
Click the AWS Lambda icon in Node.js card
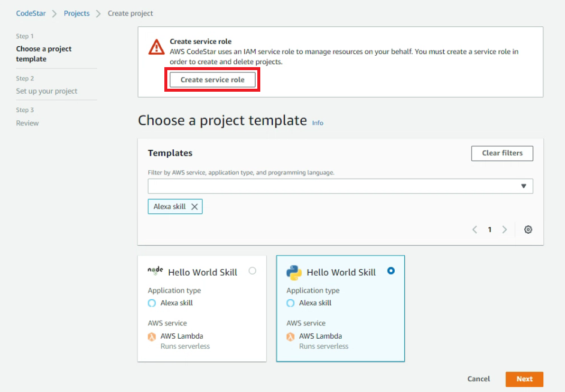152,337
